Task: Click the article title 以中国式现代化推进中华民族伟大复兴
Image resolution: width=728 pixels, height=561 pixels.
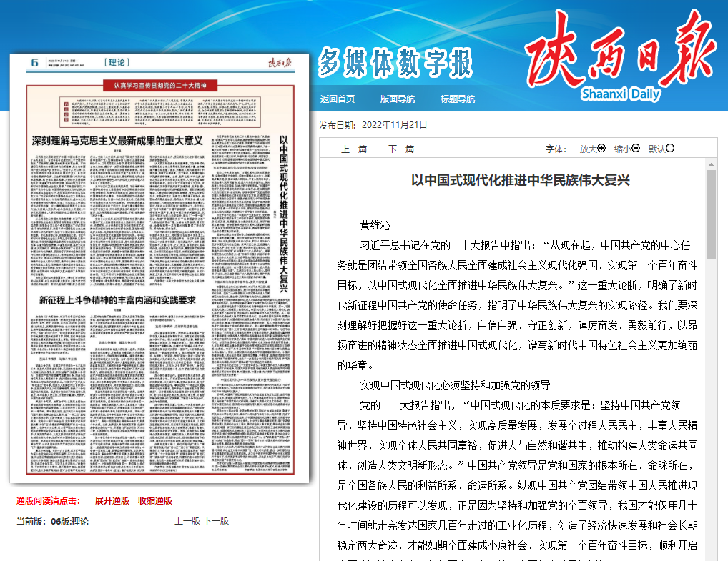Action: (521, 180)
